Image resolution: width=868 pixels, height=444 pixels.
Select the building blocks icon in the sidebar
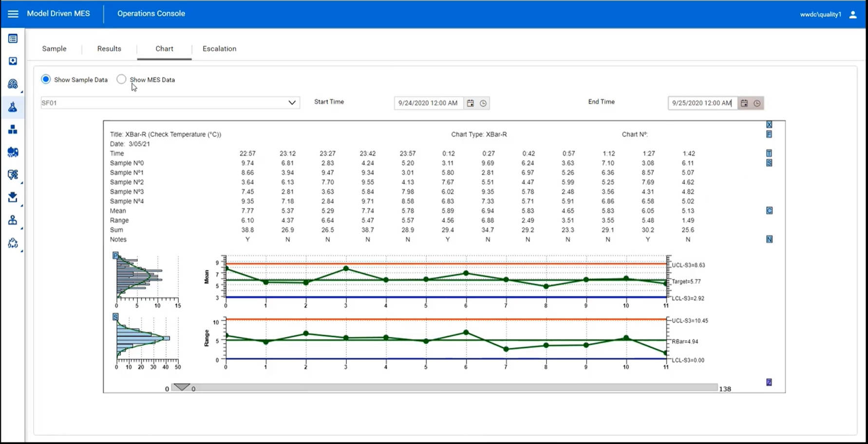pyautogui.click(x=13, y=129)
